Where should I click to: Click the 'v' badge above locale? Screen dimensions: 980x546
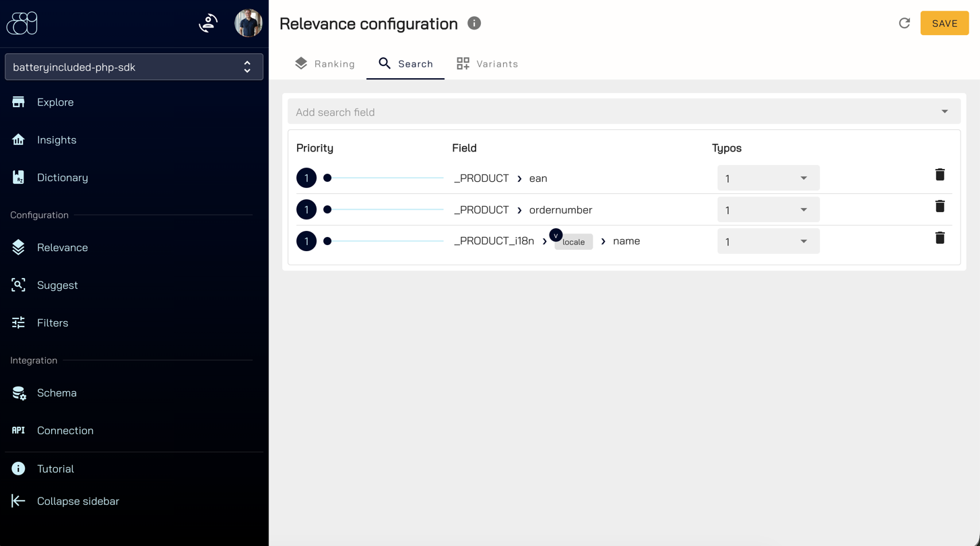point(556,235)
